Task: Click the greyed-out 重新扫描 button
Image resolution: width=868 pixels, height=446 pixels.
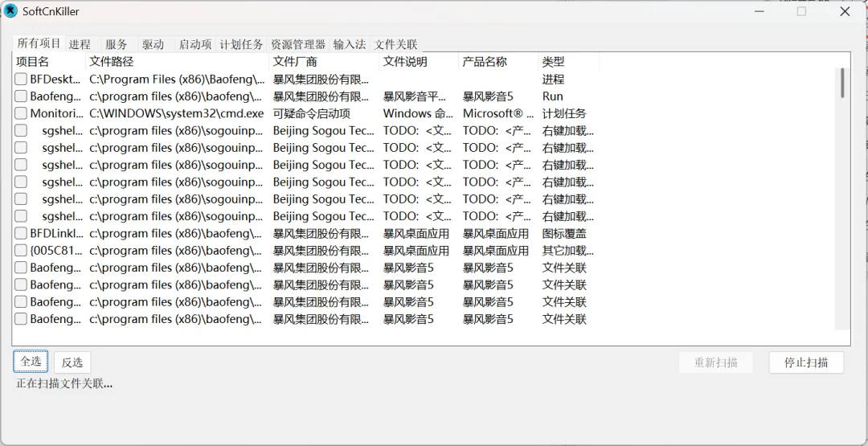Action: 716,362
